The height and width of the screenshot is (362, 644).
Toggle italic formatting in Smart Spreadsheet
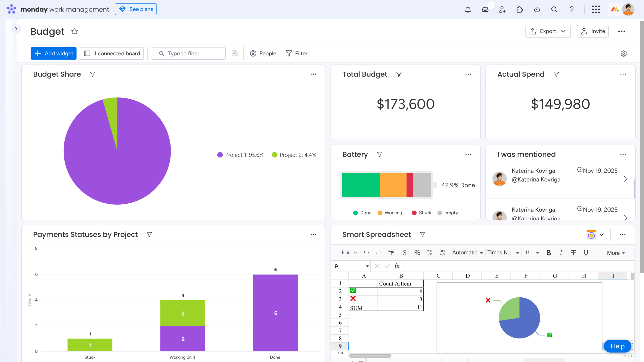coord(561,253)
